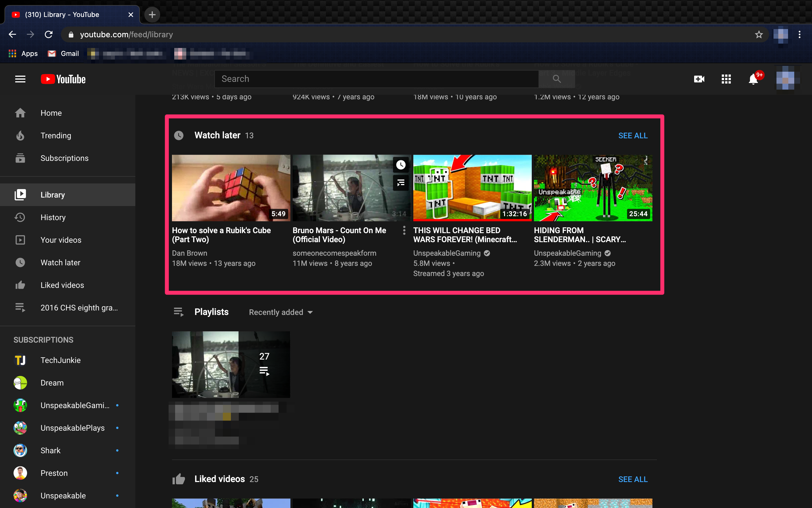Click the Watch later section clock icon
Image resolution: width=812 pixels, height=508 pixels.
[179, 135]
